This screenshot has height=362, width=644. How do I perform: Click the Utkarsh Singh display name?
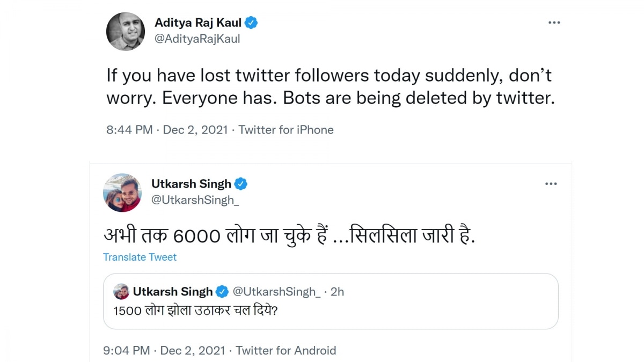coord(191,184)
